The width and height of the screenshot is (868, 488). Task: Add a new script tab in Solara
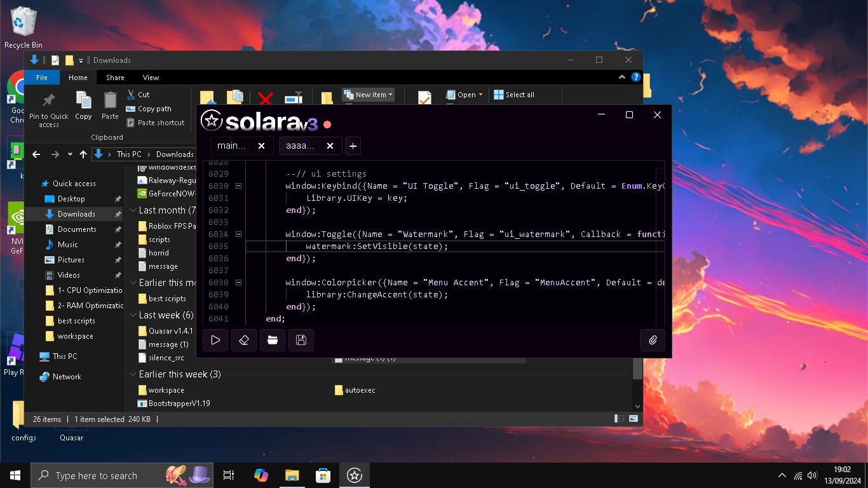pyautogui.click(x=353, y=146)
